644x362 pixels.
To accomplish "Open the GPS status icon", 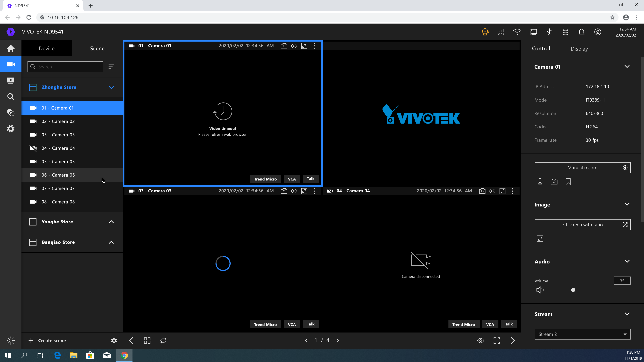I will [501, 32].
